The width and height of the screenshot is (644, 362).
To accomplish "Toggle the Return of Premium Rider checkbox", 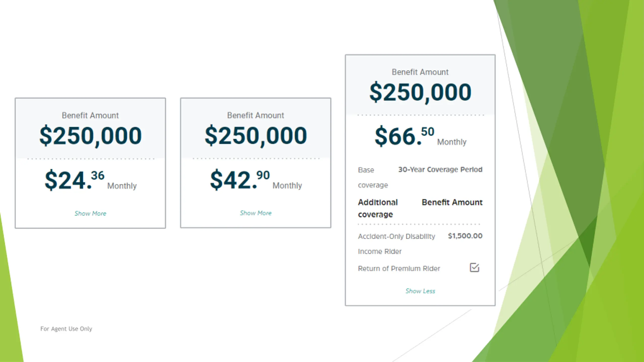I will click(474, 267).
